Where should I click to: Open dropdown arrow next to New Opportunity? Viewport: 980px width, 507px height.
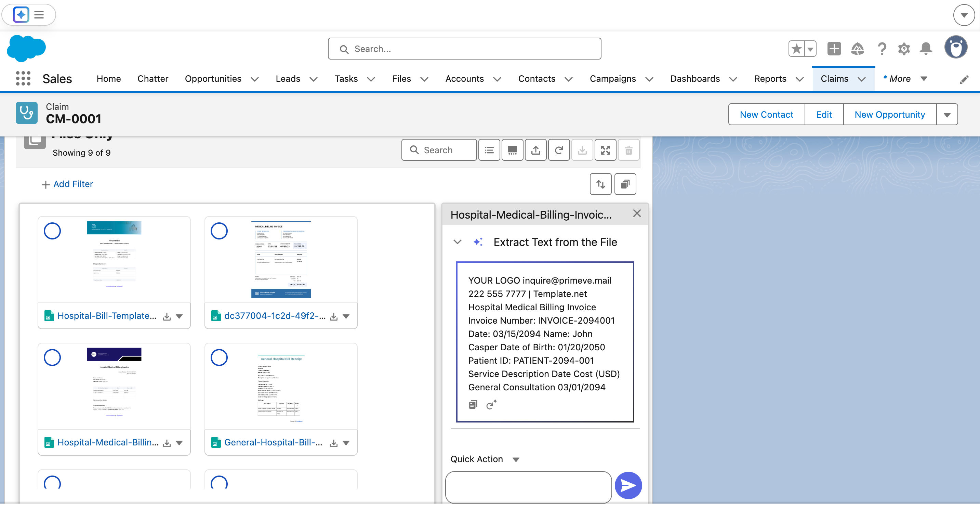[x=947, y=115]
